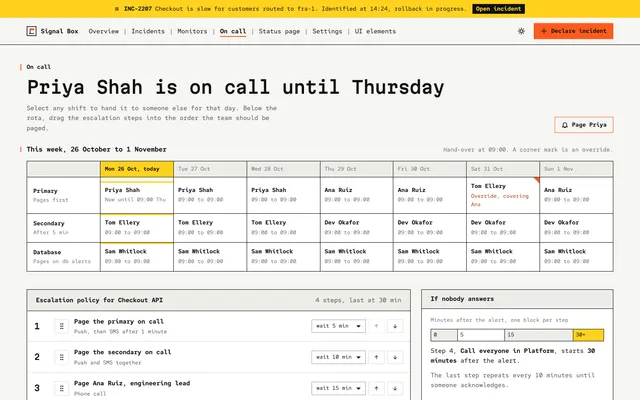Screen dimensions: 640x400
Task: Select Sam Whitlock database shift Wed 28 Oct
Action: click(283, 257)
